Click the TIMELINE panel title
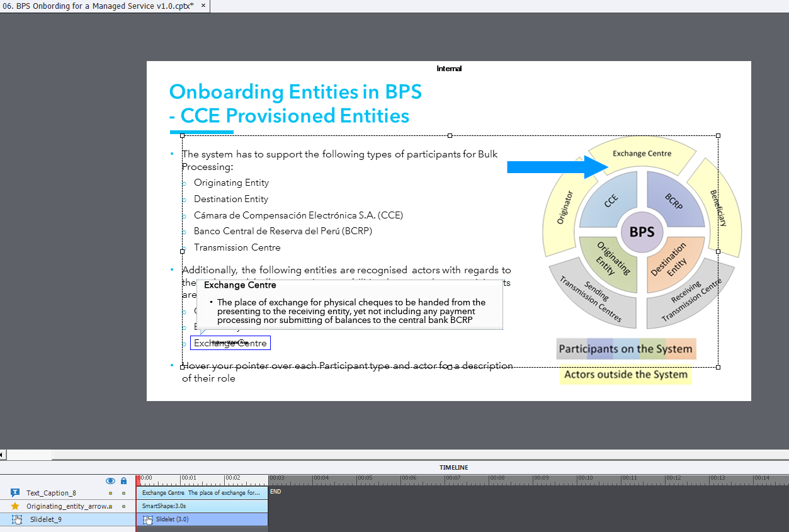 click(x=453, y=468)
